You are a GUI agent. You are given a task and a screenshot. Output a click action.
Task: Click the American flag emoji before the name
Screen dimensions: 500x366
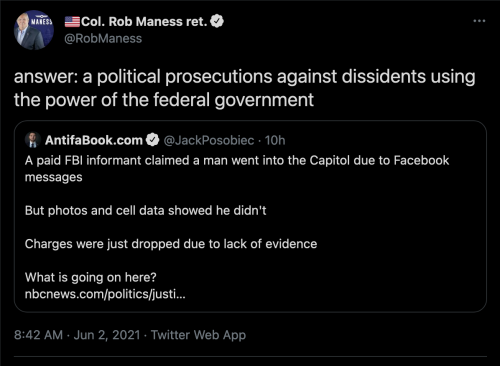(72, 22)
